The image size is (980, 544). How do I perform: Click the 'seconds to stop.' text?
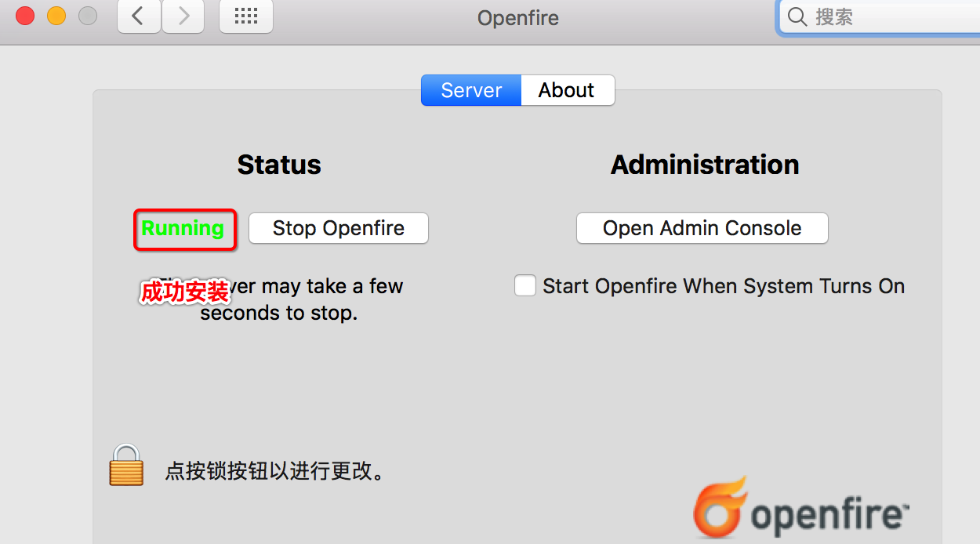(x=279, y=313)
